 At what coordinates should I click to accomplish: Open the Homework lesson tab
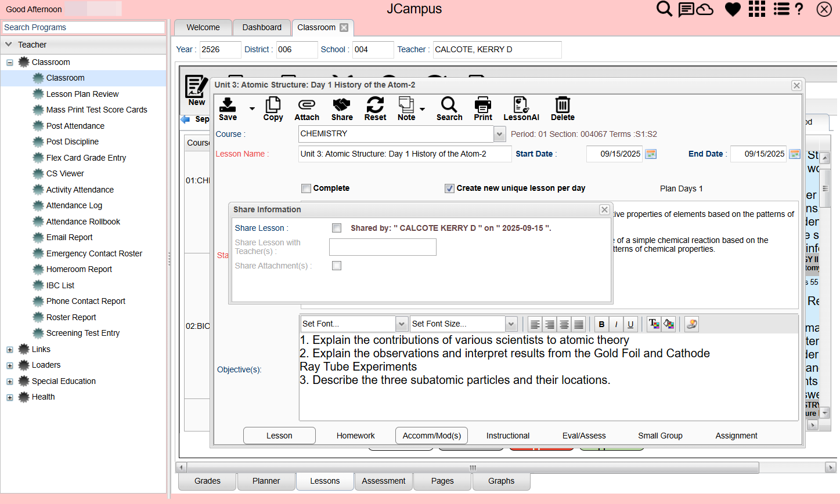(355, 436)
